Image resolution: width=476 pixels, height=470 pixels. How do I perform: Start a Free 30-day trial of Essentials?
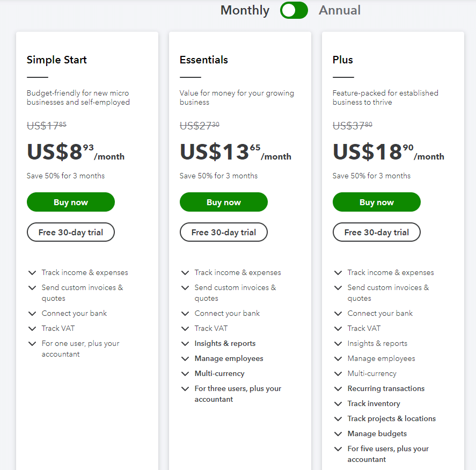click(223, 232)
